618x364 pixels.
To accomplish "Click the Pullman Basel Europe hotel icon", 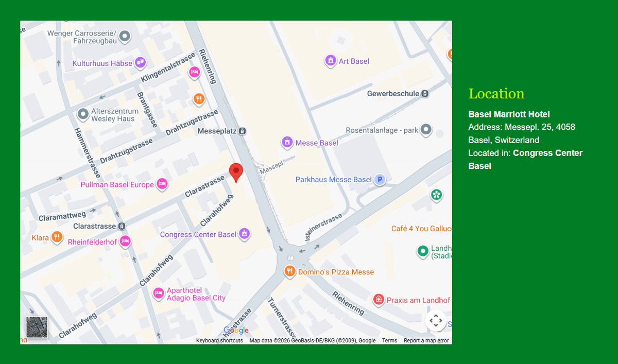I will tap(162, 184).
